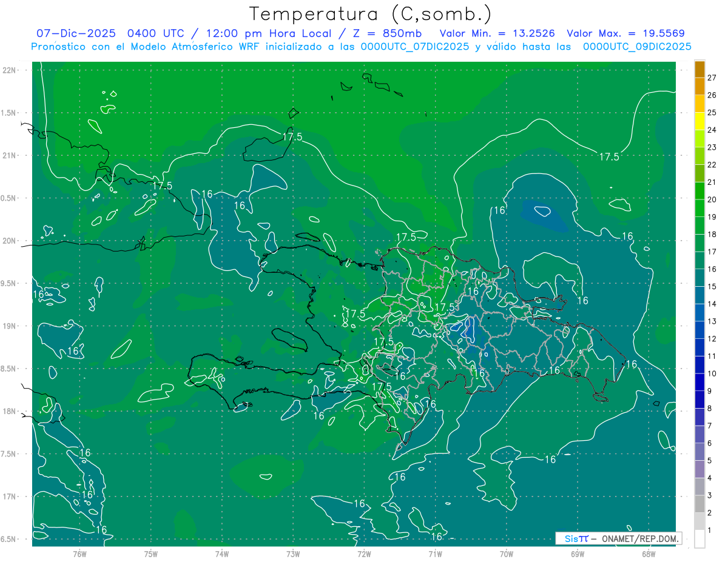Screen dimensions: 728x562
Task: Click the color bar label 7
Action: 709,426
